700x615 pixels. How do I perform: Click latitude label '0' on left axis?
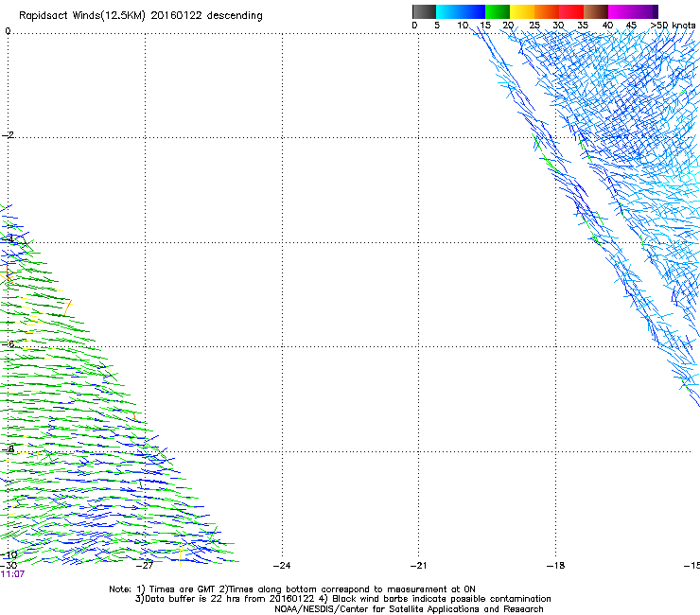pyautogui.click(x=8, y=31)
